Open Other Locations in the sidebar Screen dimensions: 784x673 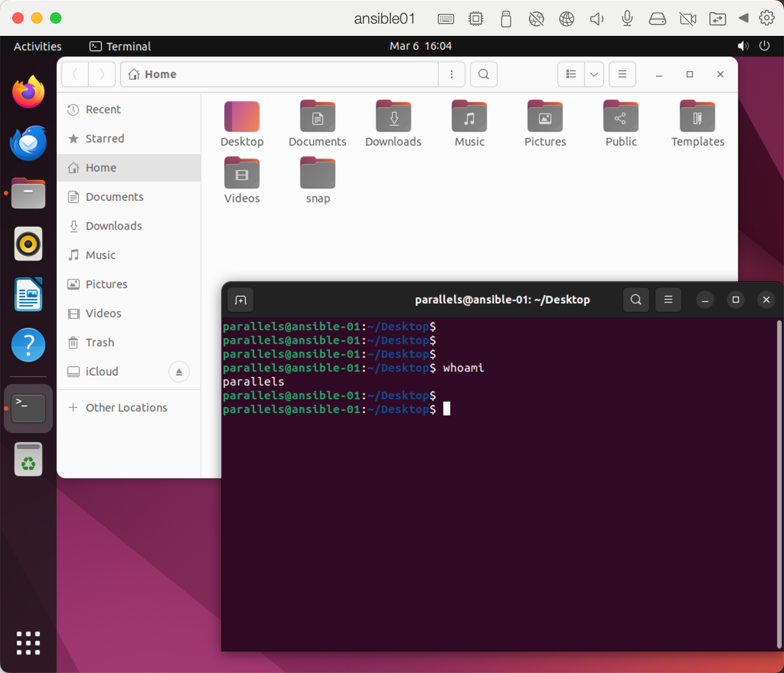coord(126,407)
